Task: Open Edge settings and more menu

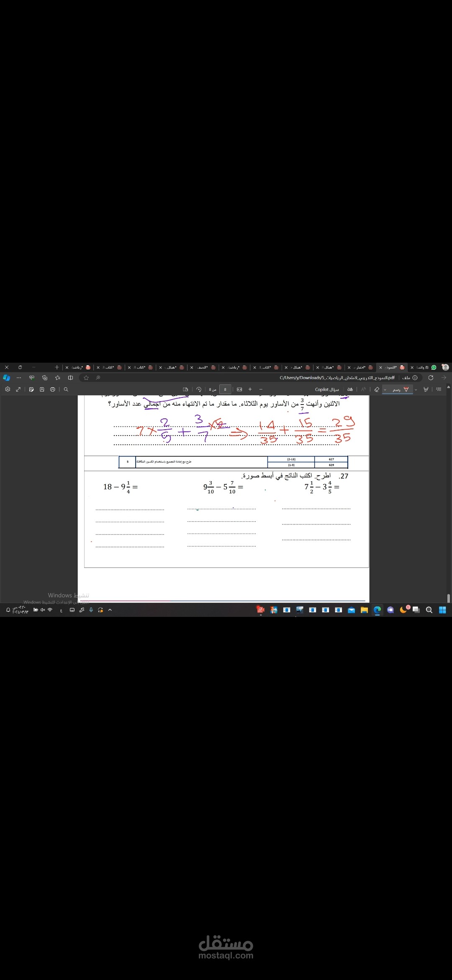Action: [19, 377]
